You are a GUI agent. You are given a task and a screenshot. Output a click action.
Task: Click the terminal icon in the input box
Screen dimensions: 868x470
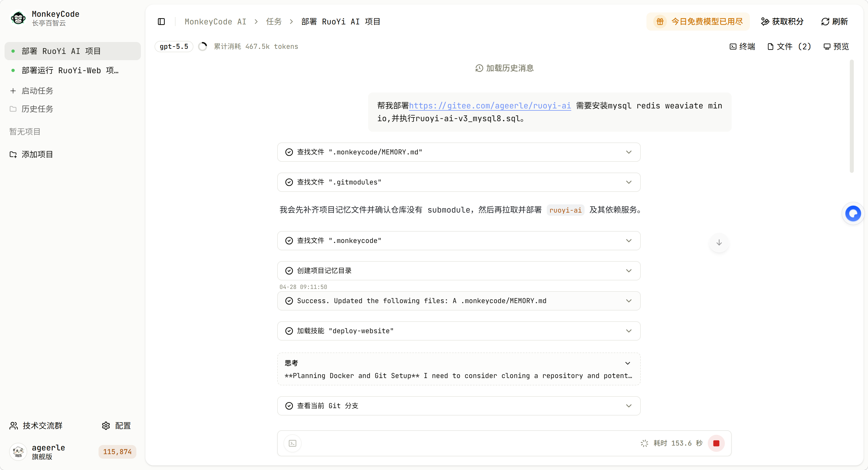tap(293, 443)
